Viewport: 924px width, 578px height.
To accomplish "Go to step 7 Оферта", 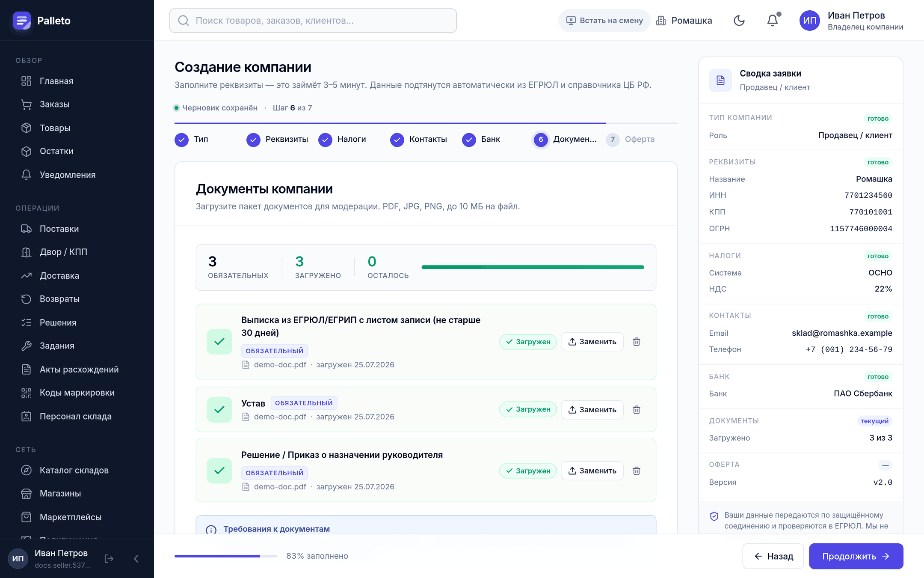I will 631,140.
